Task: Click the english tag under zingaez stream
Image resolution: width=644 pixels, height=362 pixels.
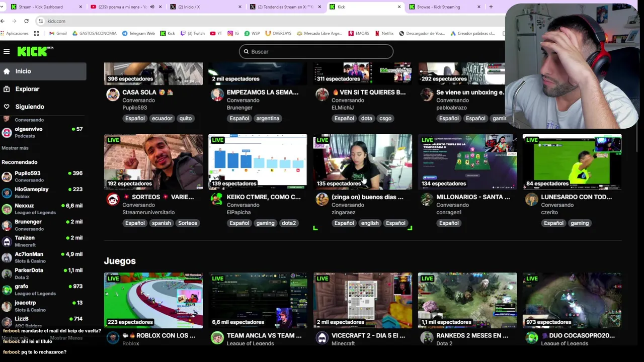Action: tap(370, 223)
